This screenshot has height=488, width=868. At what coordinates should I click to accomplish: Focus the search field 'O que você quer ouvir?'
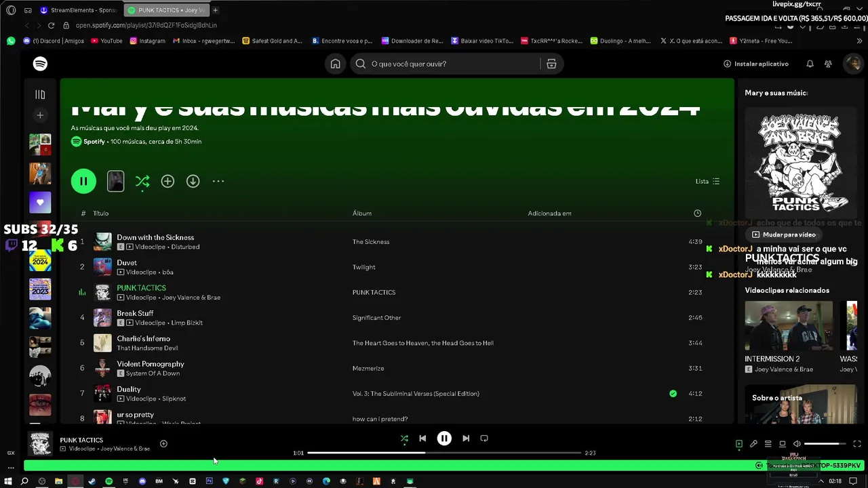(x=457, y=64)
